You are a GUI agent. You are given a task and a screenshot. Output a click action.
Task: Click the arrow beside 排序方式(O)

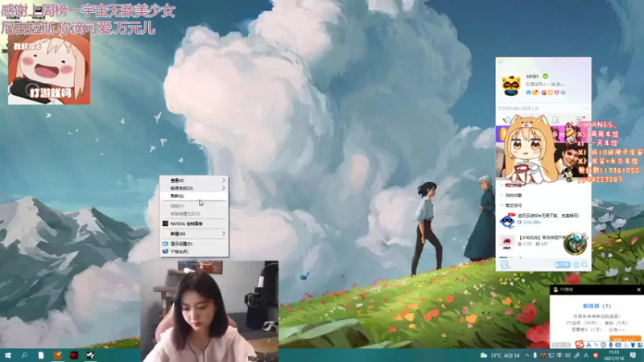(224, 188)
